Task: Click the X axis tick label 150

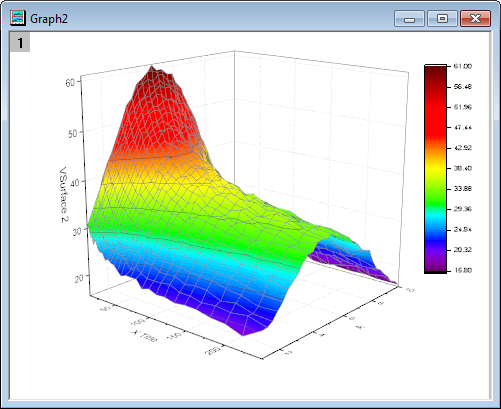Action: (175, 335)
